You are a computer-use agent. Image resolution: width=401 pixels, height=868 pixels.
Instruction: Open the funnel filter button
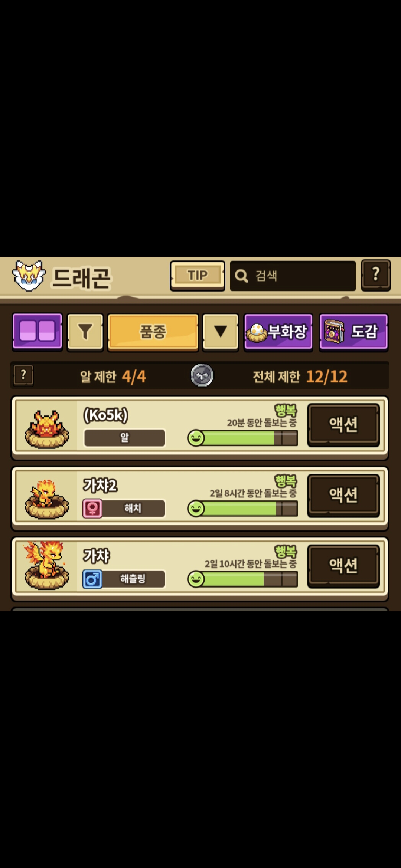pos(85,332)
